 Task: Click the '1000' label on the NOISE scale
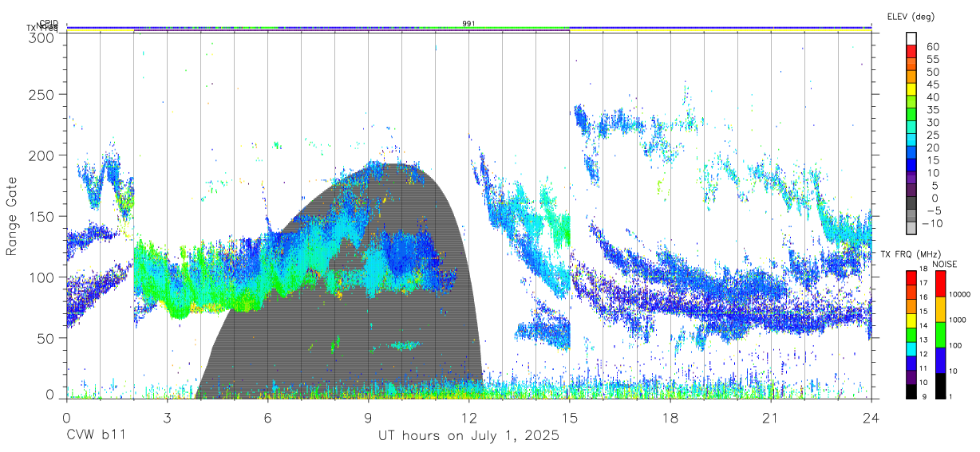958,320
